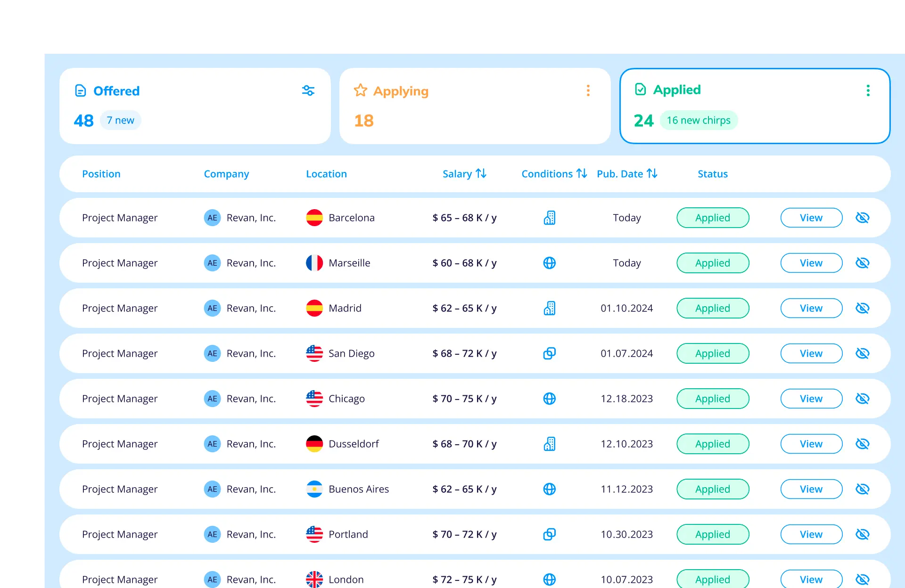Click View button for Portland listing

[x=811, y=534]
